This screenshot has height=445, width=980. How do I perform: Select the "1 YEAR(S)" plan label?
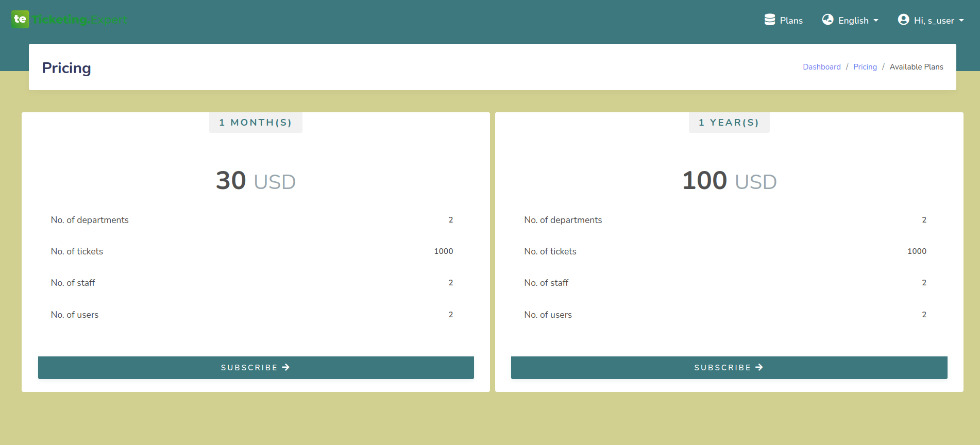tap(729, 123)
